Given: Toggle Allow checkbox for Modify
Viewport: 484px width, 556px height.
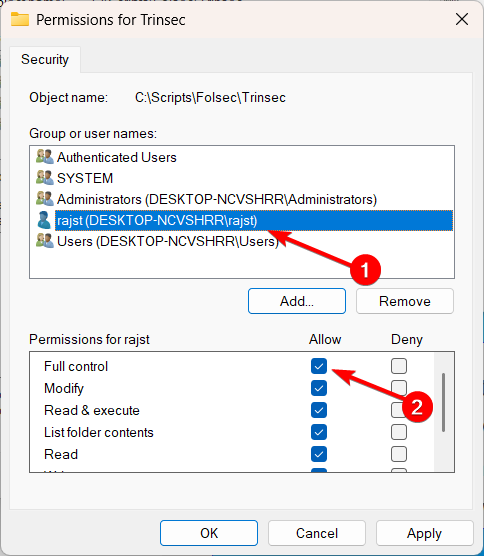Looking at the screenshot, I should click(319, 388).
